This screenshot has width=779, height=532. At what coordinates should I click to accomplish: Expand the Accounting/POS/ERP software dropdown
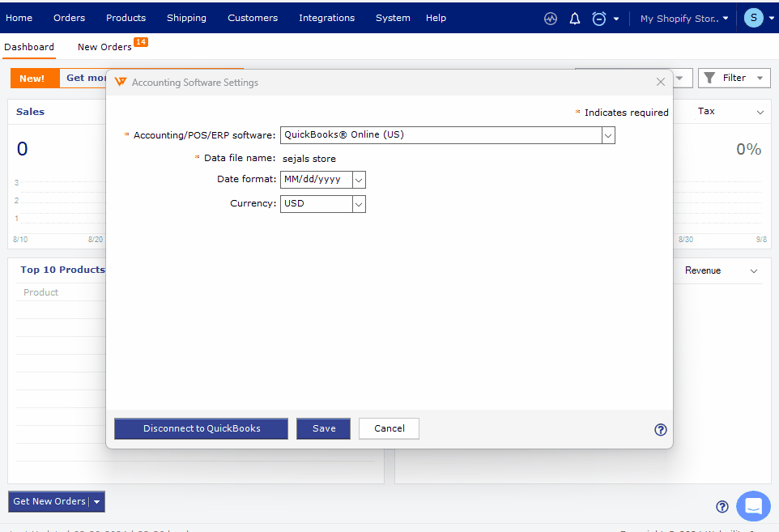pyautogui.click(x=608, y=135)
